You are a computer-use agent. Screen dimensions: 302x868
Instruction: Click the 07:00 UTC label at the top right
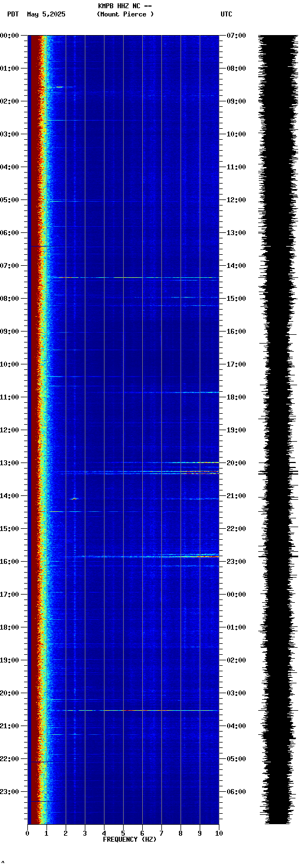coord(236,36)
